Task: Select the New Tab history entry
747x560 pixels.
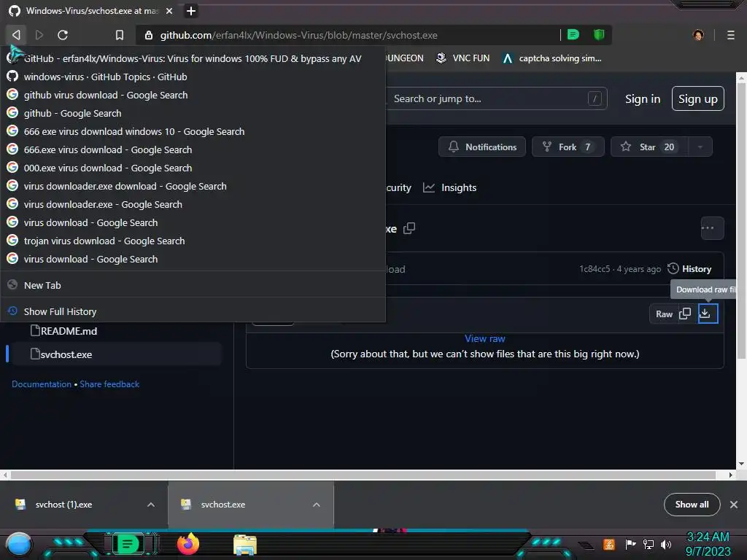Action: point(193,285)
